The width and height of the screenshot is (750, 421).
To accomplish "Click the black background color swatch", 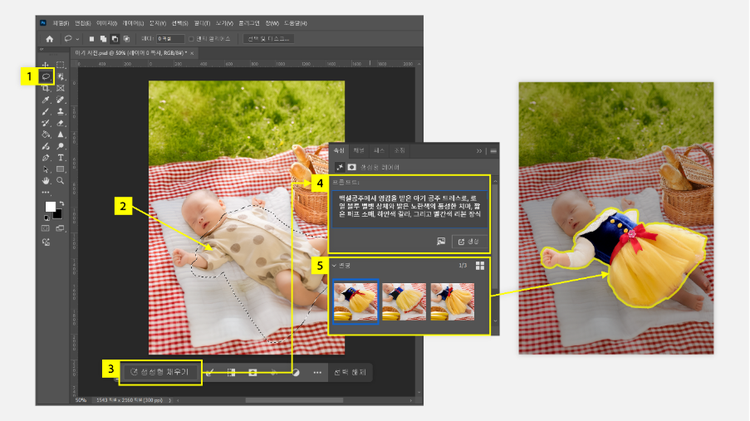I will coord(58,214).
